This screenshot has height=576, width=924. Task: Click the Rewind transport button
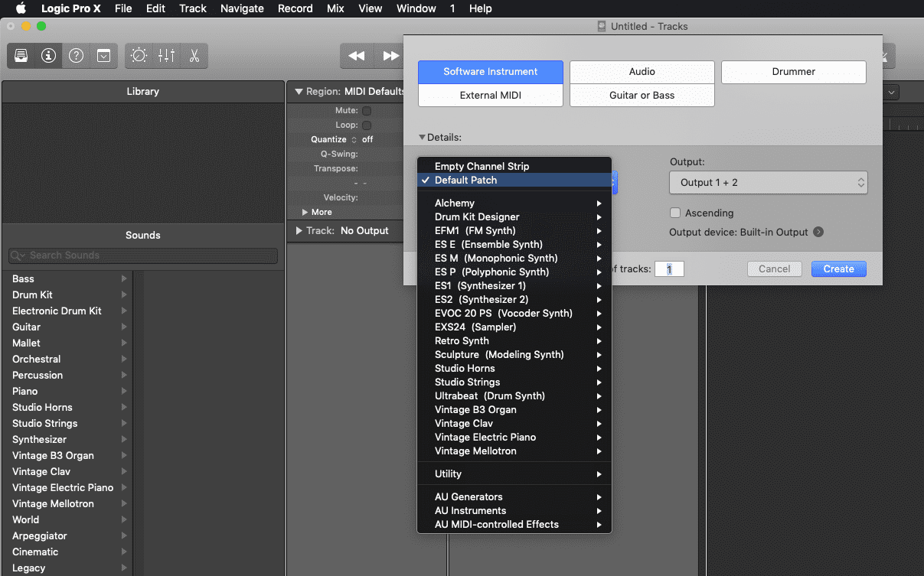pyautogui.click(x=357, y=56)
